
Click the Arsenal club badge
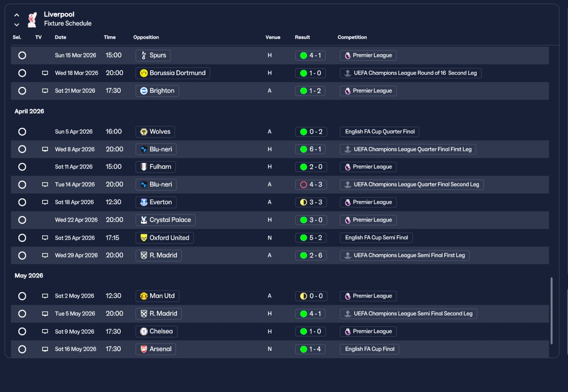[x=143, y=349]
